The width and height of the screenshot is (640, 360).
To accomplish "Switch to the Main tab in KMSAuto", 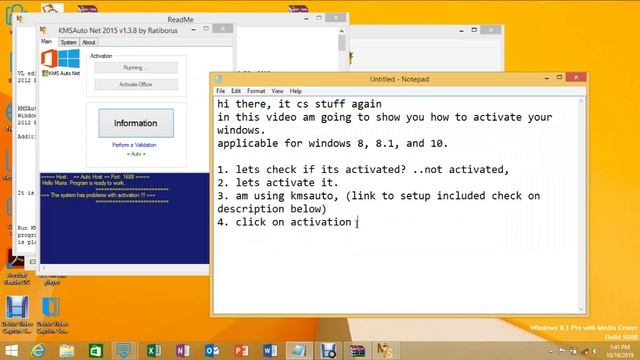I will 47,42.
